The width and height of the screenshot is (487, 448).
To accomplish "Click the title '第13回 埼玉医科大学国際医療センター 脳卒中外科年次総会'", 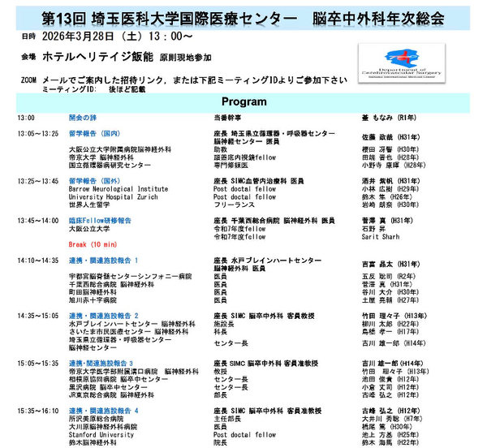I will pyautogui.click(x=243, y=19).
